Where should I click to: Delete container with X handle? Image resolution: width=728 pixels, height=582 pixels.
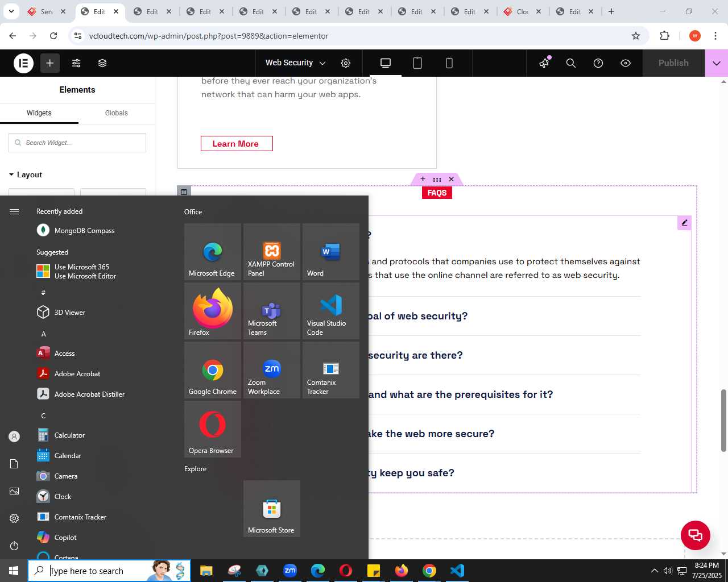tap(452, 179)
